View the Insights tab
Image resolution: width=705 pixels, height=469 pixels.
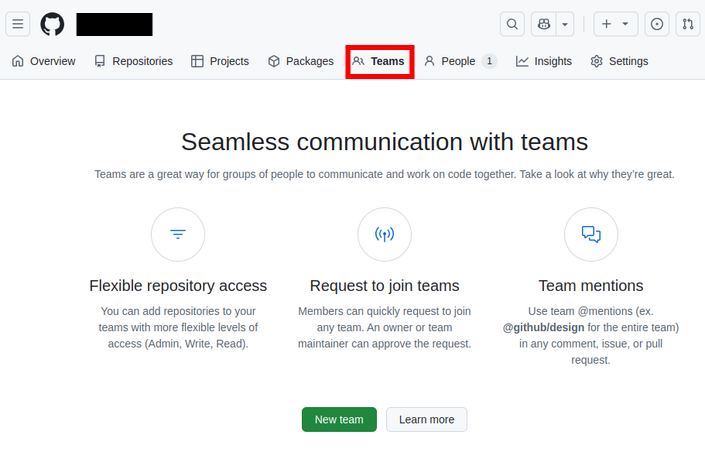[544, 61]
